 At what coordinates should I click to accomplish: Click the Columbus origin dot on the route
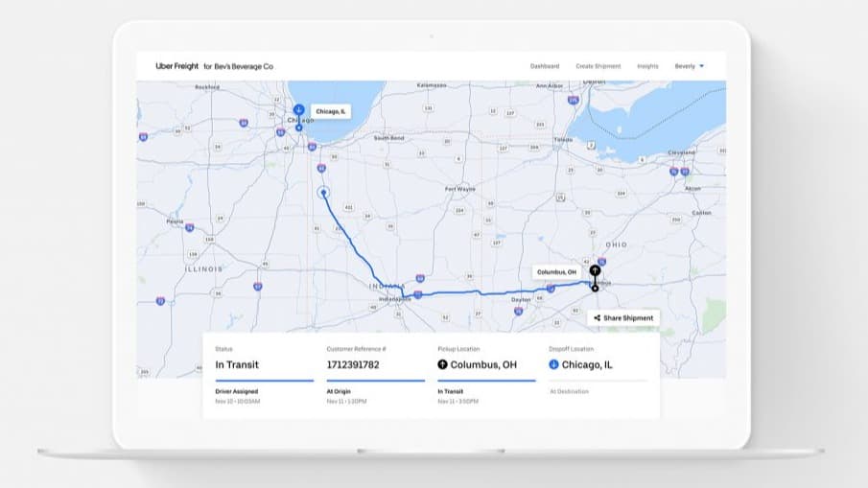click(x=595, y=288)
